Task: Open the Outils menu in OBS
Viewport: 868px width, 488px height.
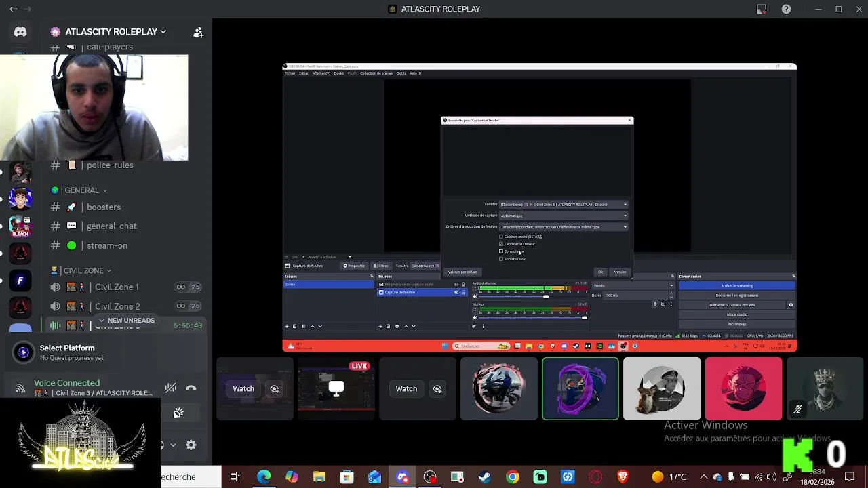Action: 401,73
